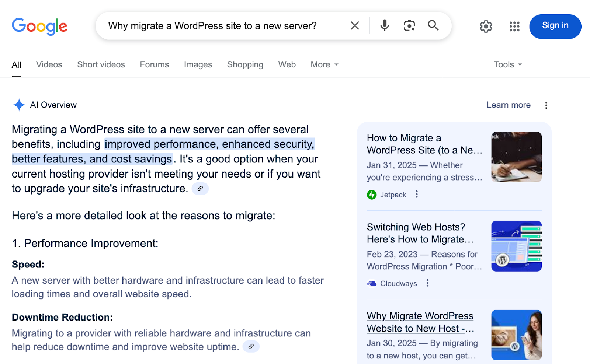The image size is (590, 364).
Task: Clear the search query with the X icon
Action: (x=355, y=25)
